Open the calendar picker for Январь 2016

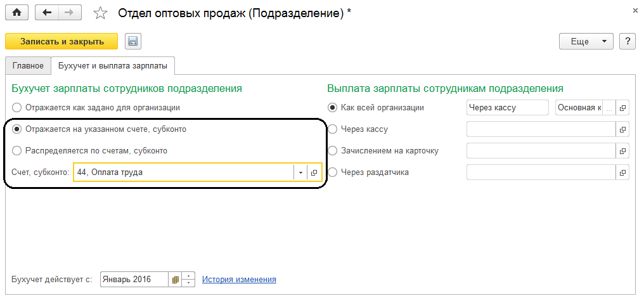175,279
